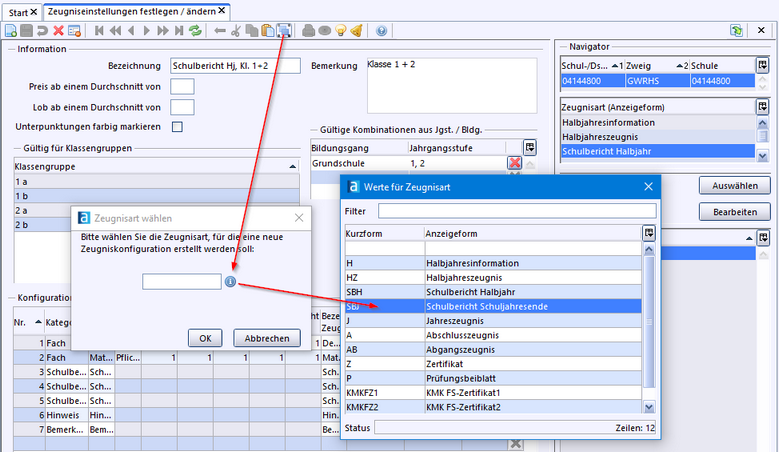
Task: Click the scissors cut icon
Action: pyautogui.click(x=236, y=31)
